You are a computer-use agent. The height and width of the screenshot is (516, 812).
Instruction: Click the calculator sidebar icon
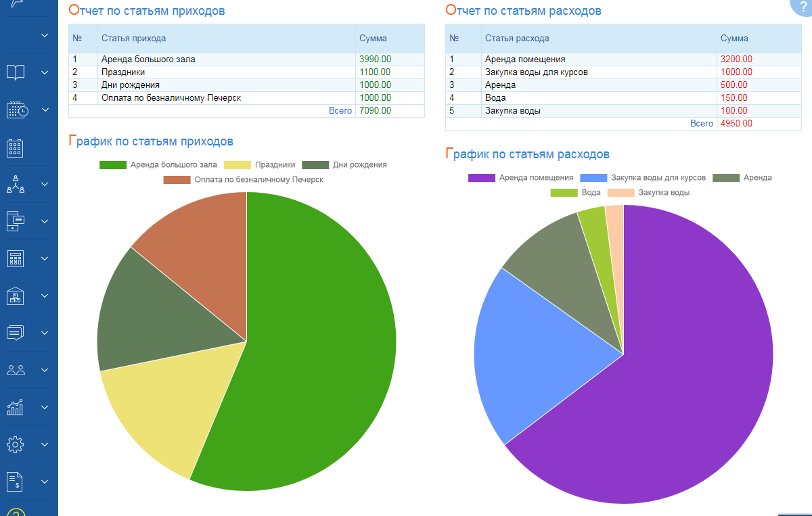[x=16, y=258]
